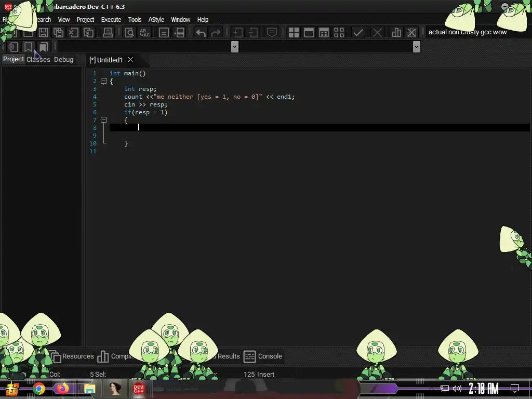The width and height of the screenshot is (532, 399).
Task: Open the function list dropdown arrow
Action: pos(417,46)
